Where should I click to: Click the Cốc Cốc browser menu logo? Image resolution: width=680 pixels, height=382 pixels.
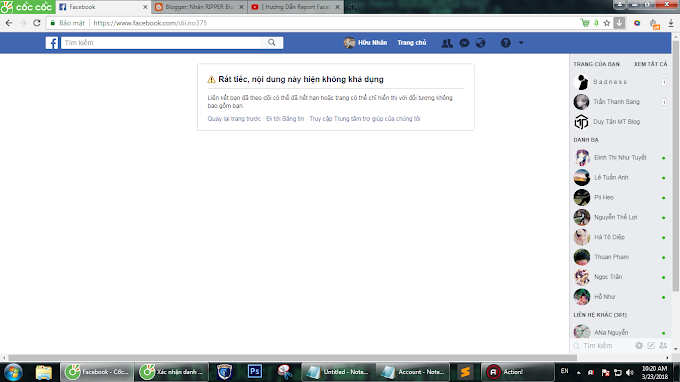coord(27,7)
